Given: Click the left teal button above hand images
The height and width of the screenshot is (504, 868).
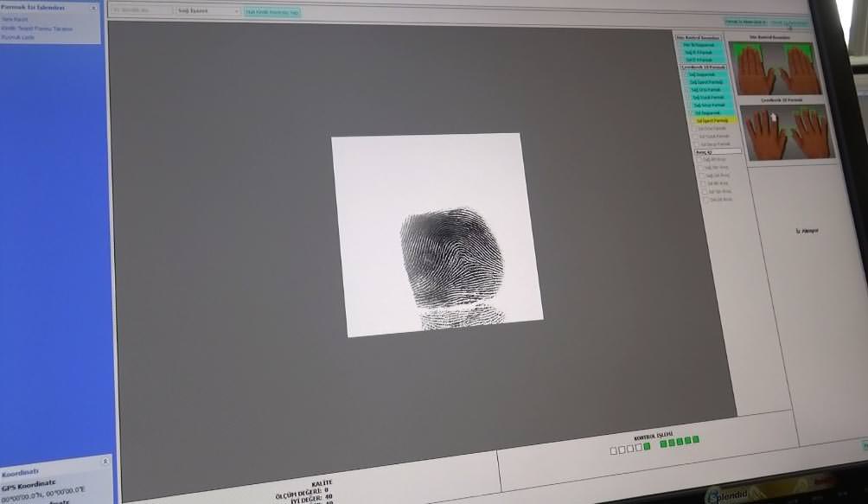Looking at the screenshot, I should point(745,22).
